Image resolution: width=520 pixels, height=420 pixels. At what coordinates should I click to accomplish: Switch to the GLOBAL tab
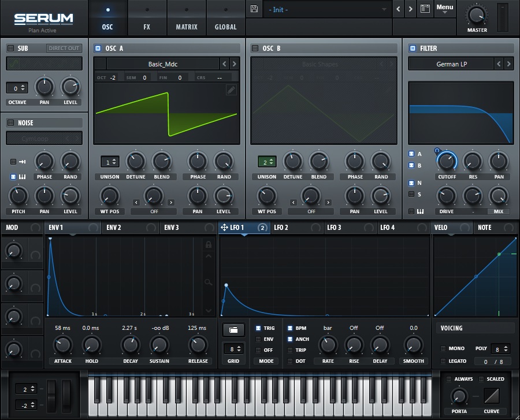(225, 18)
